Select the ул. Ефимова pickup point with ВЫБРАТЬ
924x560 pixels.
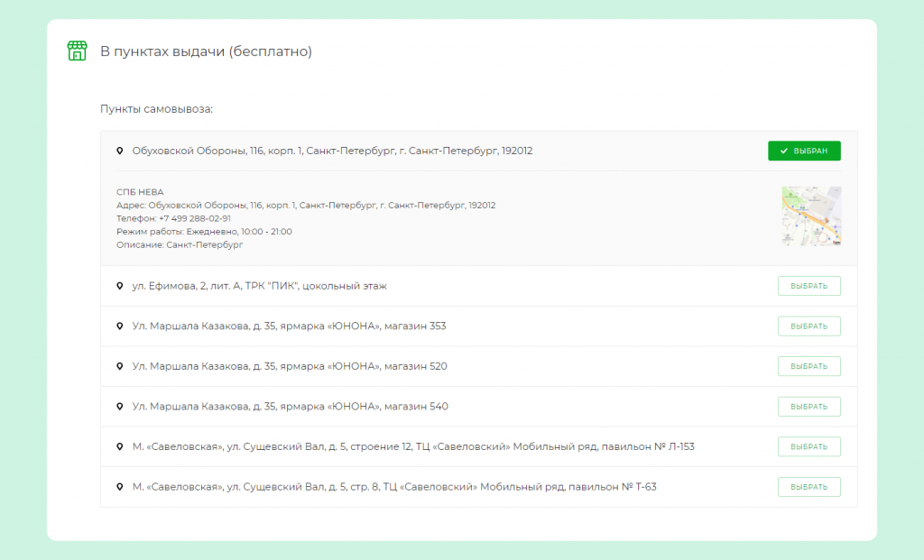tap(809, 286)
